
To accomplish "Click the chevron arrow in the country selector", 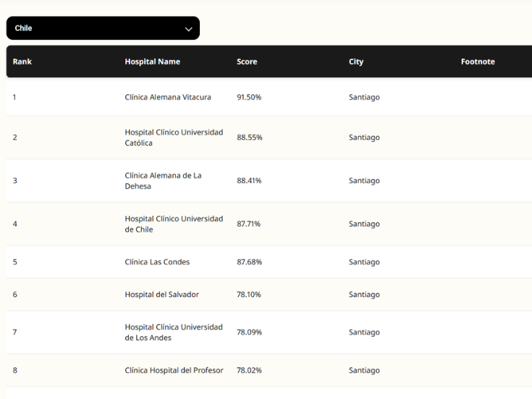I will [x=189, y=29].
